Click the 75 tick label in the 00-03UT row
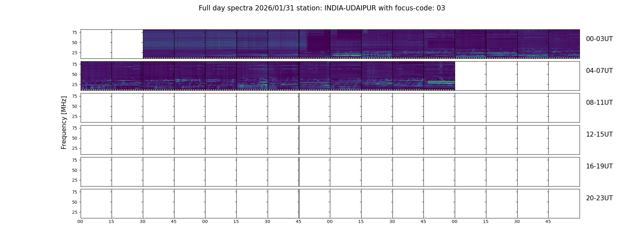This screenshot has width=644, height=245. [x=75, y=32]
